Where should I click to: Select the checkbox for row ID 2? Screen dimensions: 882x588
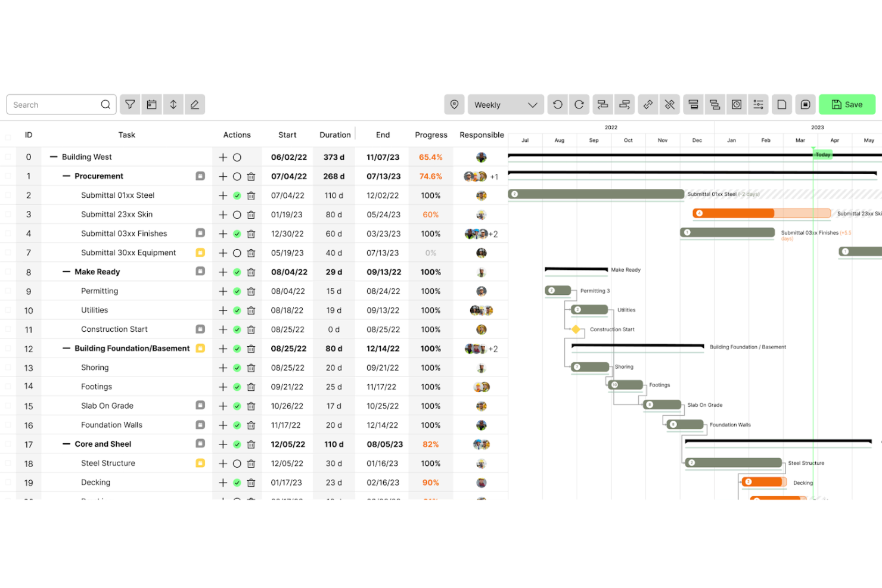(8, 195)
